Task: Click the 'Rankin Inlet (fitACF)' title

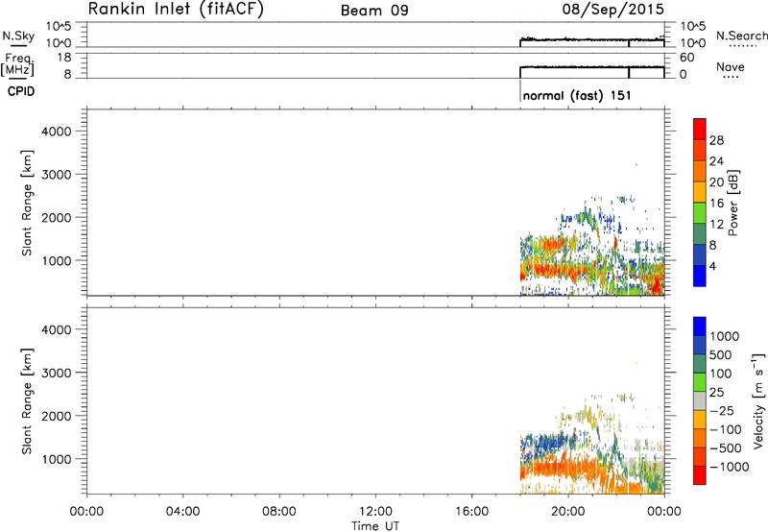Action: click(x=176, y=10)
